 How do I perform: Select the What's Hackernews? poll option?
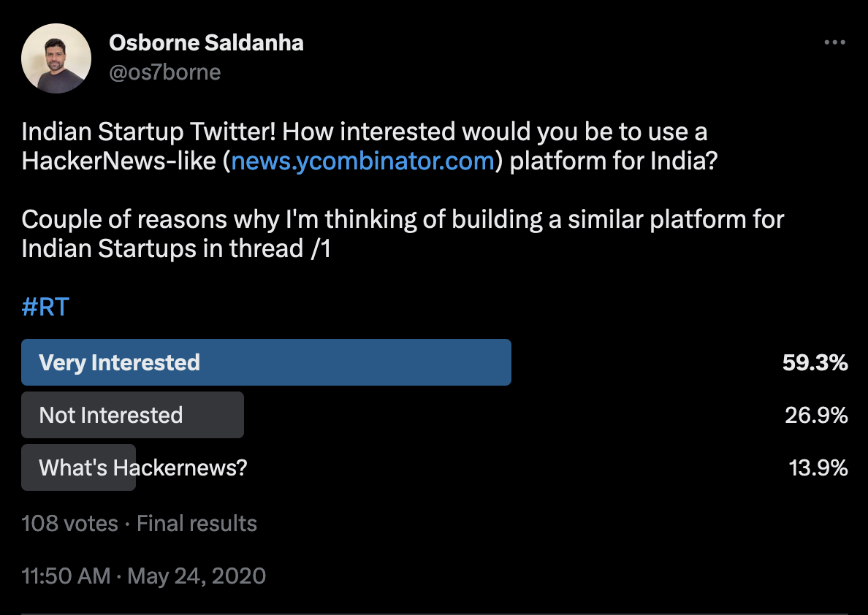(142, 467)
